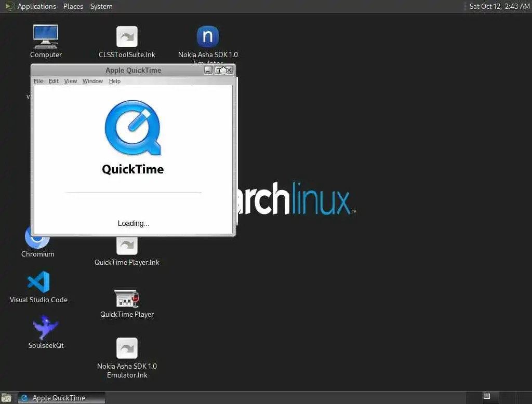Click the show desktop icon in the bottom panel

pyautogui.click(x=6, y=398)
